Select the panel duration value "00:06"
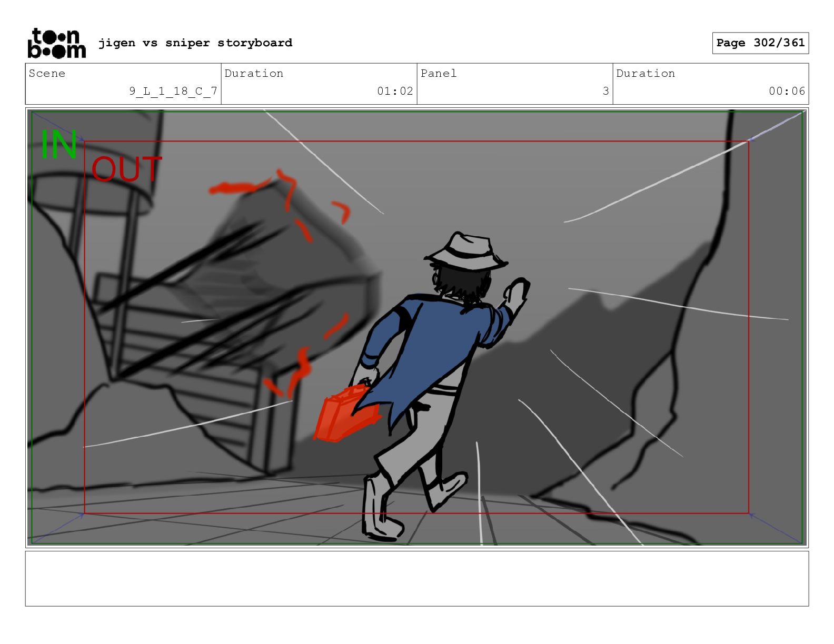Screen dimensions: 834x644 pyautogui.click(x=787, y=91)
